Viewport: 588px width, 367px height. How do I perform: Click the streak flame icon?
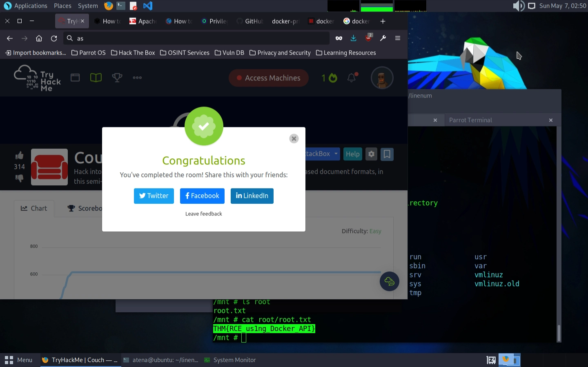pyautogui.click(x=333, y=78)
